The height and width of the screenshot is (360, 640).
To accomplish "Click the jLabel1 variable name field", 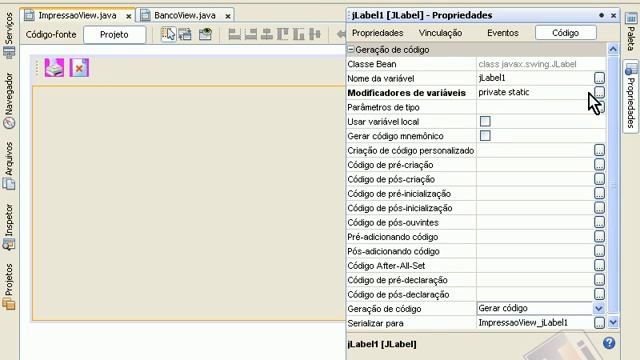I will (x=535, y=78).
